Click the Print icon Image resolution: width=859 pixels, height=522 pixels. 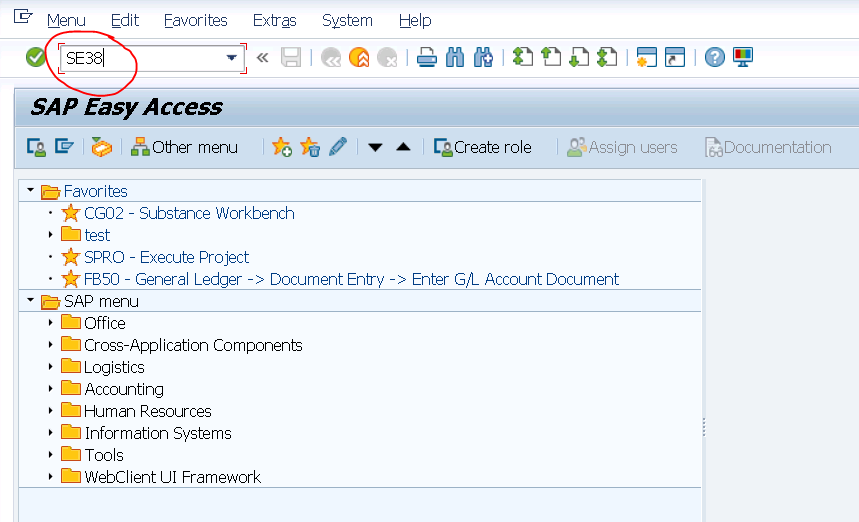(426, 57)
